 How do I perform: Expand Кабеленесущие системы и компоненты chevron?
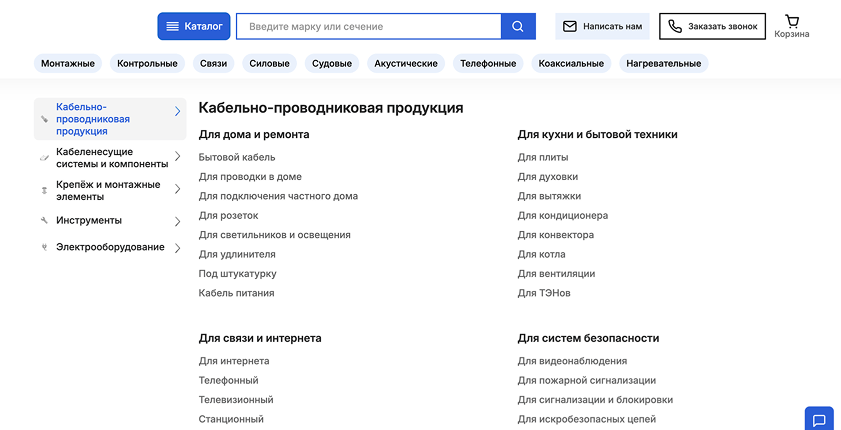[x=178, y=157]
